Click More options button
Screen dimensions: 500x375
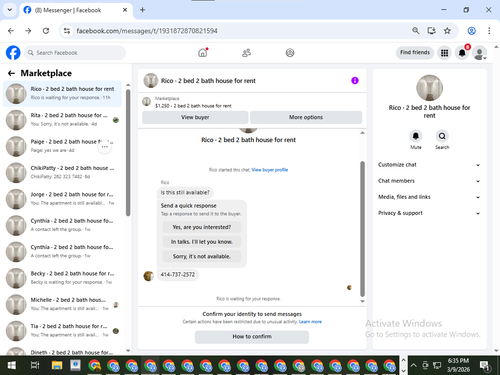tap(306, 117)
